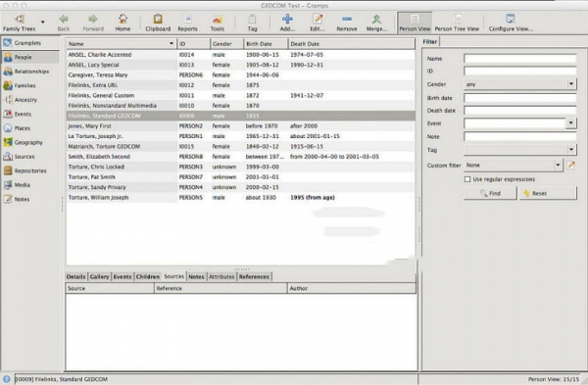Go Forward in navigation history
Viewport: 588px width, 385px height.
click(x=93, y=23)
